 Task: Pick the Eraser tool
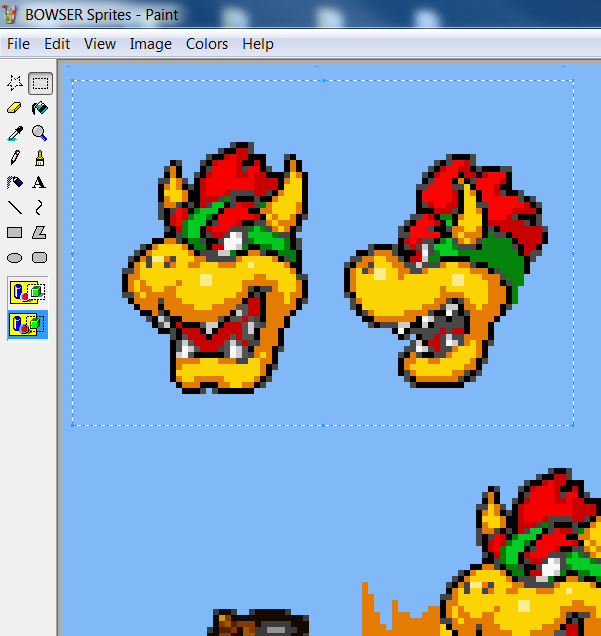[15, 108]
